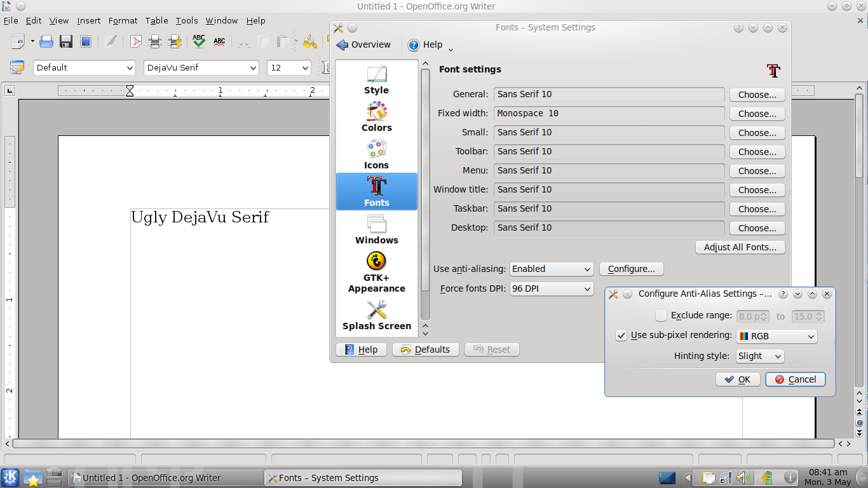Click the New document icon in Writer toolbar
This screenshot has height=488, width=868.
pyautogui.click(x=17, y=42)
